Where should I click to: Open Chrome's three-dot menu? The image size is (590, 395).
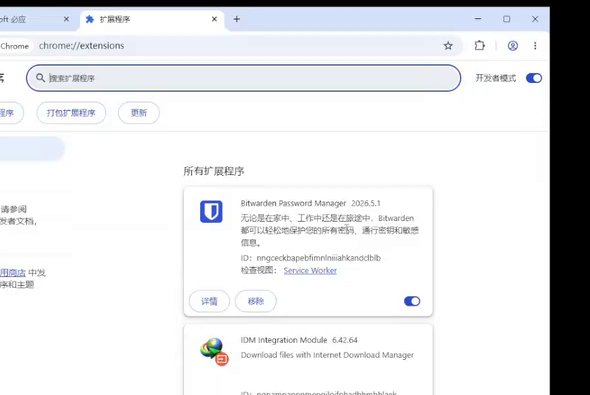(535, 46)
